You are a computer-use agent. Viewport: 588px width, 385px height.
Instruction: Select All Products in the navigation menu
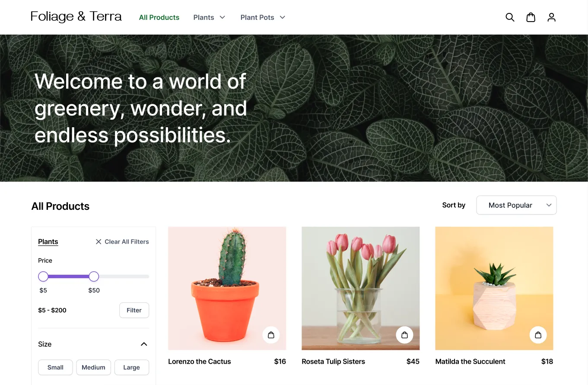[x=159, y=17]
